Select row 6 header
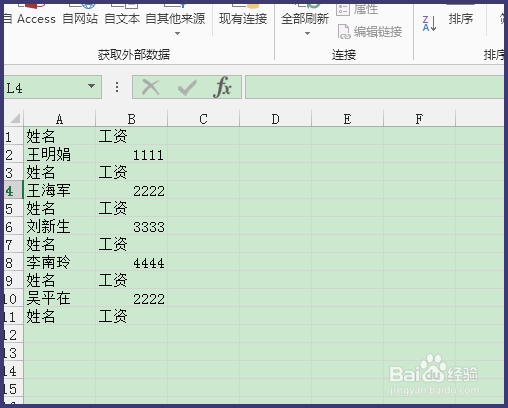 pyautogui.click(x=13, y=226)
